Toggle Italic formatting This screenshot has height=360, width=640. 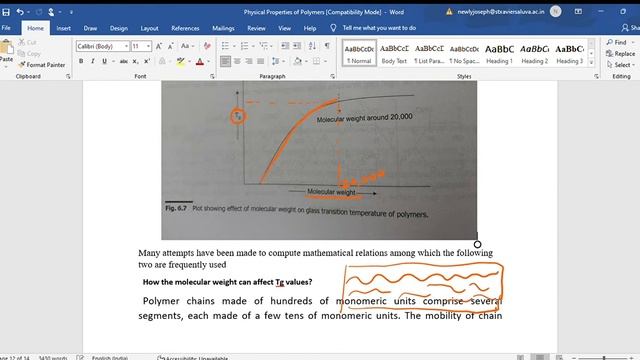(93, 61)
